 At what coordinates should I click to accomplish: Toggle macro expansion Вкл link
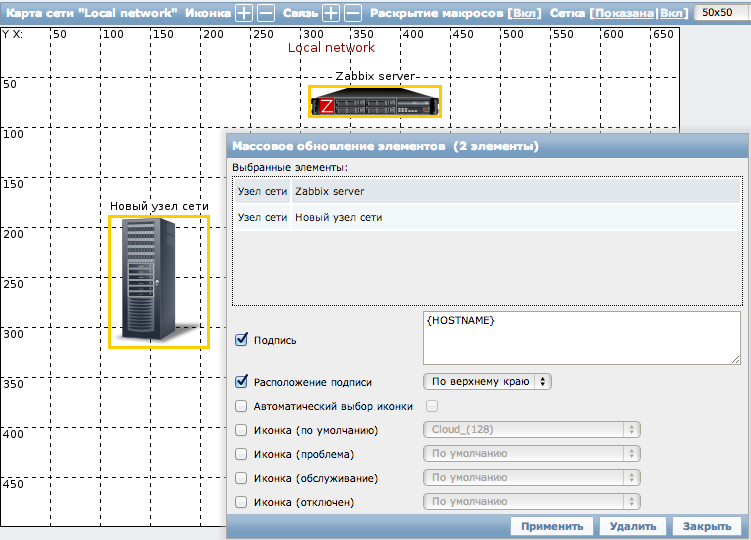[524, 13]
